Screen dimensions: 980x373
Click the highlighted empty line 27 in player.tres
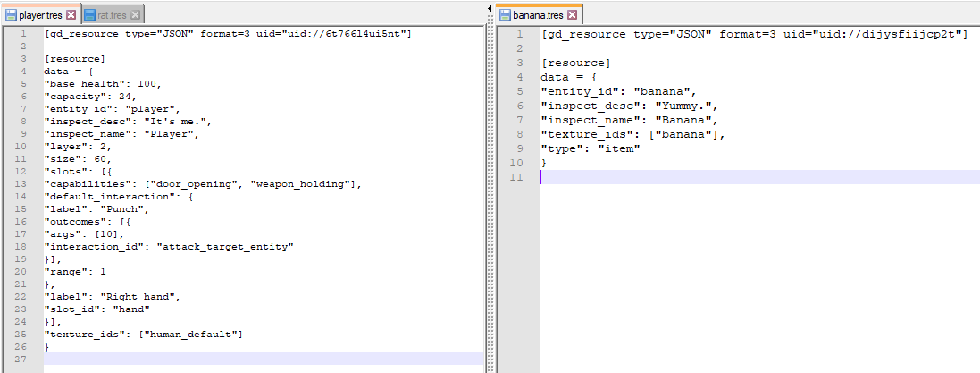pos(264,359)
